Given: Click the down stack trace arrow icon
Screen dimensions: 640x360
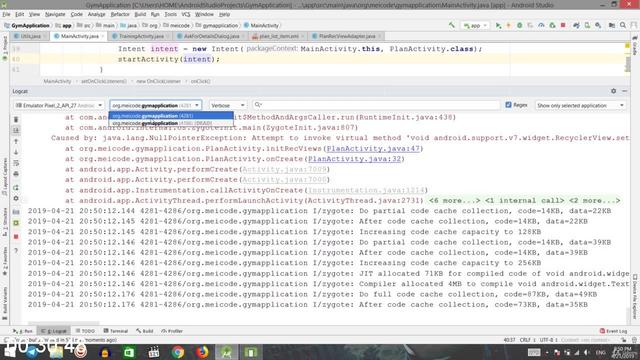Looking at the screenshot, I should coord(16,152).
